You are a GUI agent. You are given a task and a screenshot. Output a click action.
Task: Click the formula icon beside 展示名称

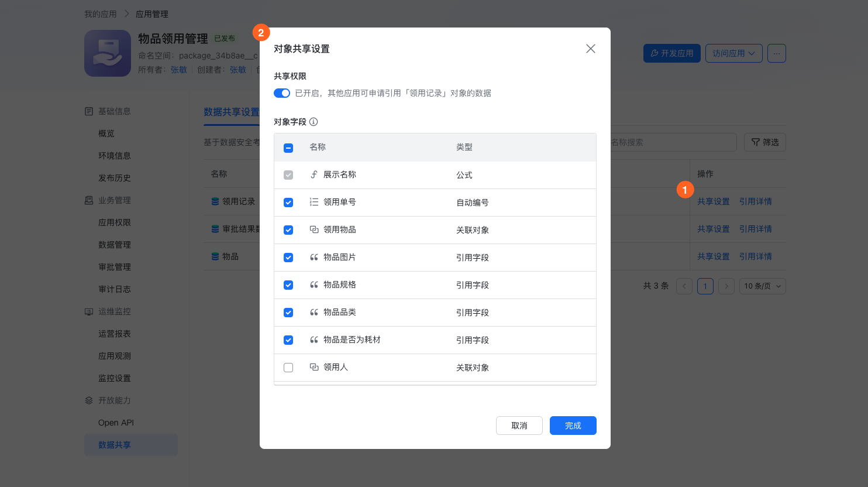[314, 174]
